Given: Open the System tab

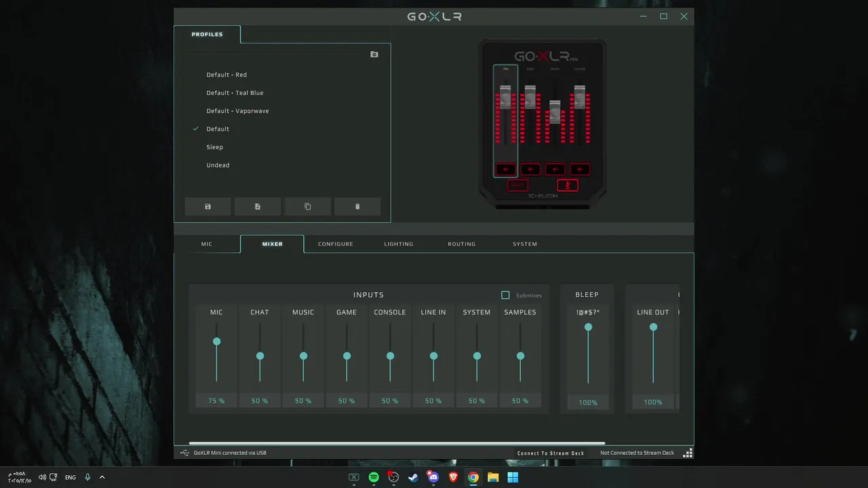Looking at the screenshot, I should [525, 244].
